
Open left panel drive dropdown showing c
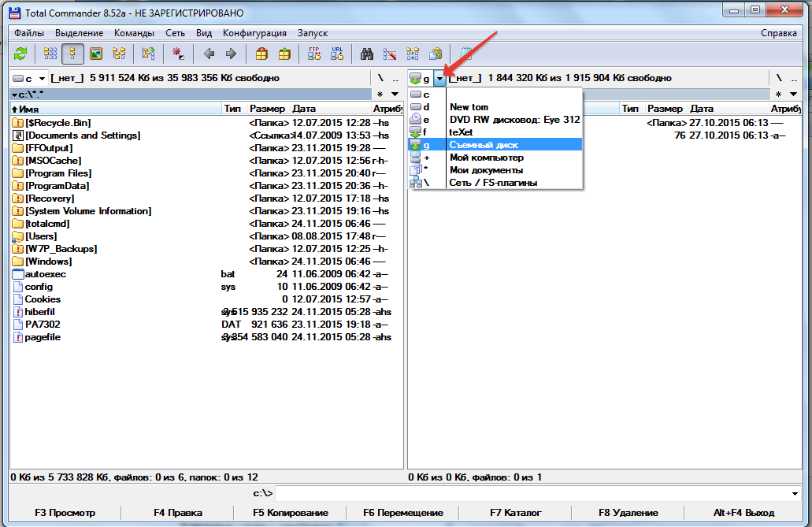tap(29, 78)
